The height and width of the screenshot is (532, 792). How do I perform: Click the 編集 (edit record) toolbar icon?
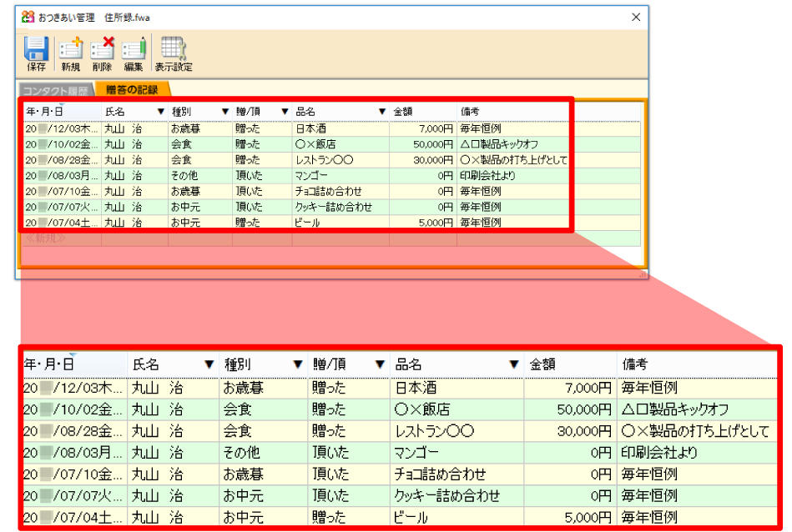point(134,53)
